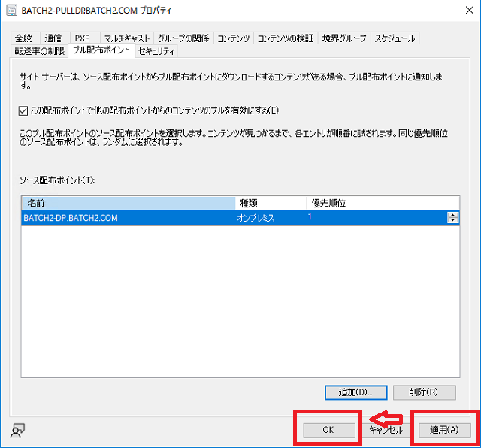Image resolution: width=481 pixels, height=448 pixels.
Task: Click the 追加(D)... button
Action: pos(355,392)
